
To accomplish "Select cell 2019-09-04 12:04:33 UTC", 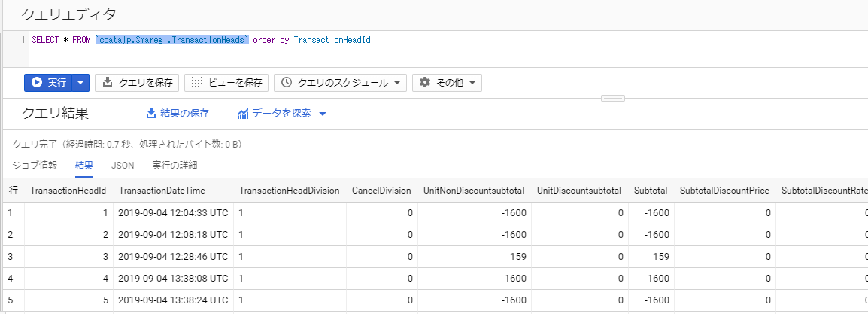I will pyautogui.click(x=173, y=212).
